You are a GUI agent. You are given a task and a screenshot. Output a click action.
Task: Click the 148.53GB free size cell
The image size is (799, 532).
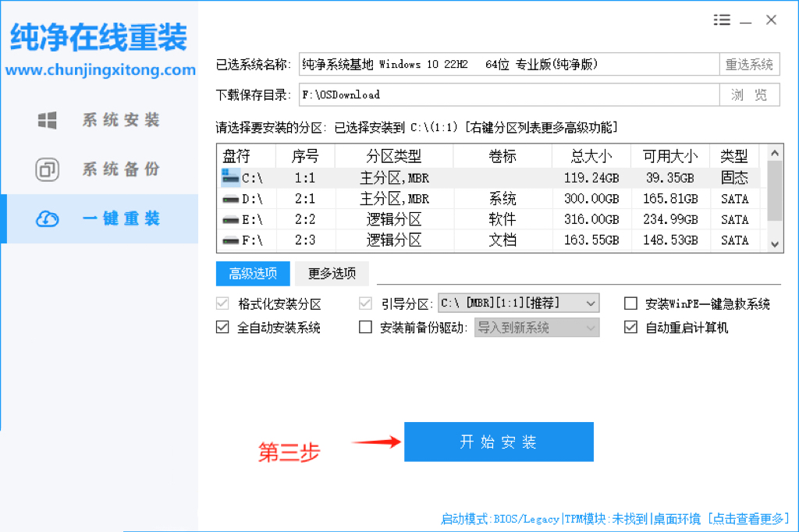670,240
